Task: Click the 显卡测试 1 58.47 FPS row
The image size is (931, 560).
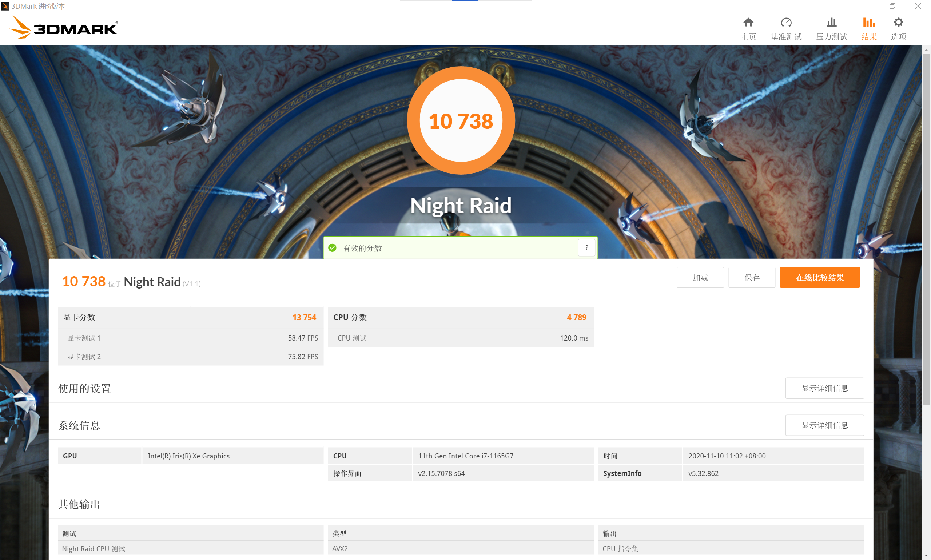Action: coord(191,338)
